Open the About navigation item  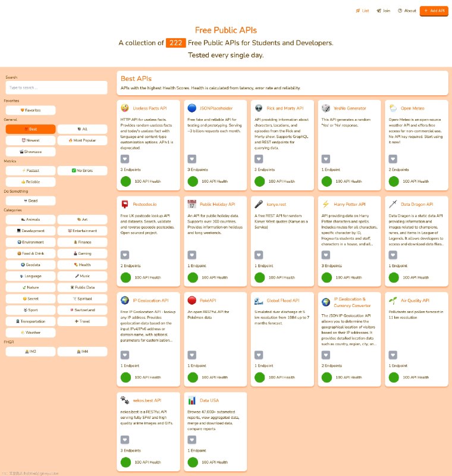[407, 11]
